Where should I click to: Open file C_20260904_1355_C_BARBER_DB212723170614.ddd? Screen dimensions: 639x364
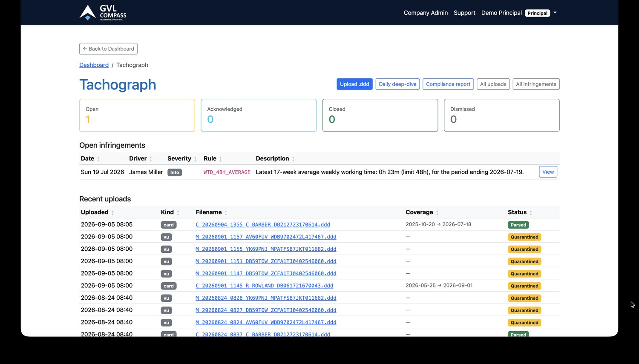263,225
